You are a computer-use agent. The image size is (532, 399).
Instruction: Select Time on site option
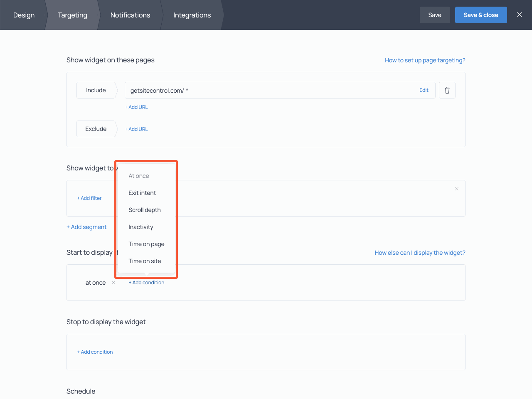(x=145, y=261)
